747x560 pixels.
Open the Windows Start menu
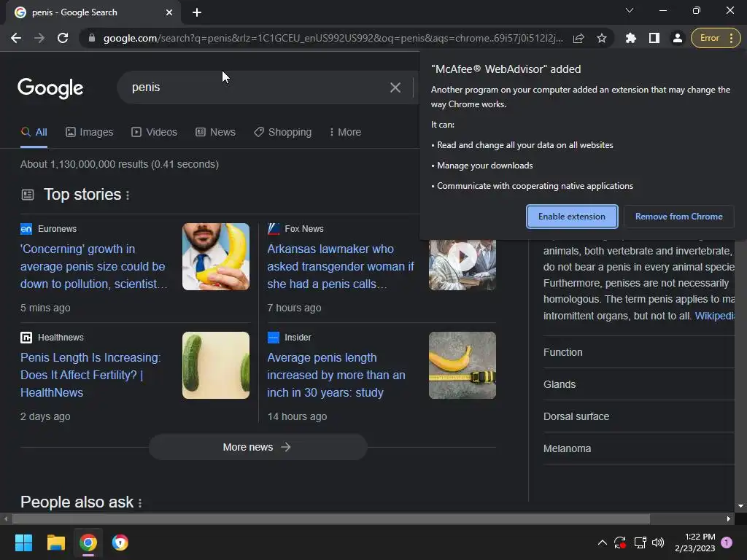coord(23,542)
